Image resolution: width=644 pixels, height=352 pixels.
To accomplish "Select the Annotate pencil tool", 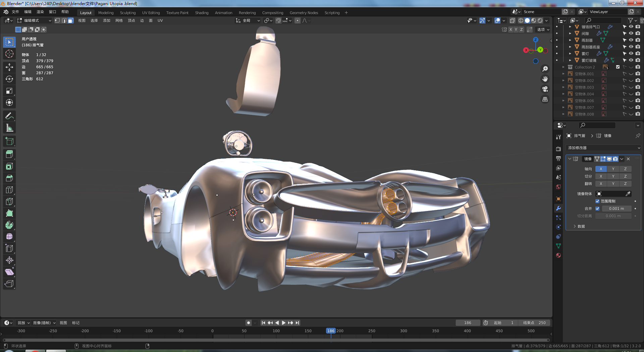I will (9, 116).
